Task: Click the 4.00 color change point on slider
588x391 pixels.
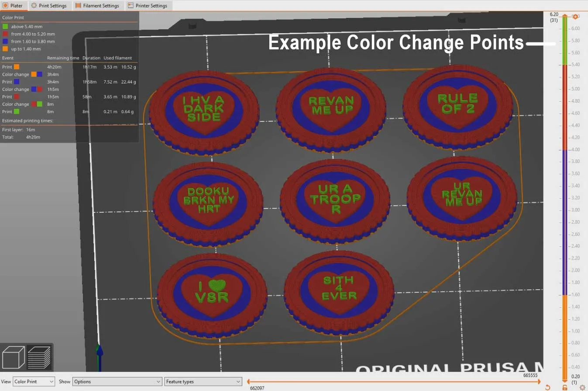Action: pyautogui.click(x=565, y=149)
